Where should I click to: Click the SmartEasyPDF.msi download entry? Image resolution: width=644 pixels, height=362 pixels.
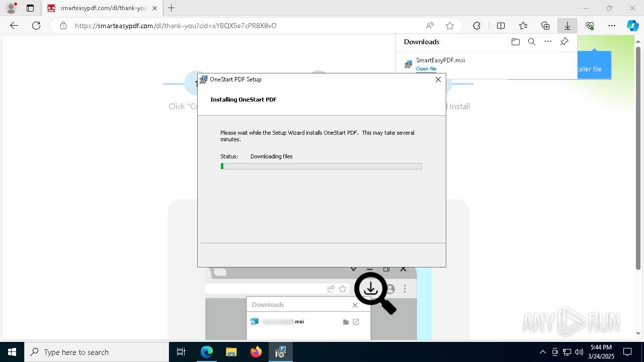click(487, 64)
